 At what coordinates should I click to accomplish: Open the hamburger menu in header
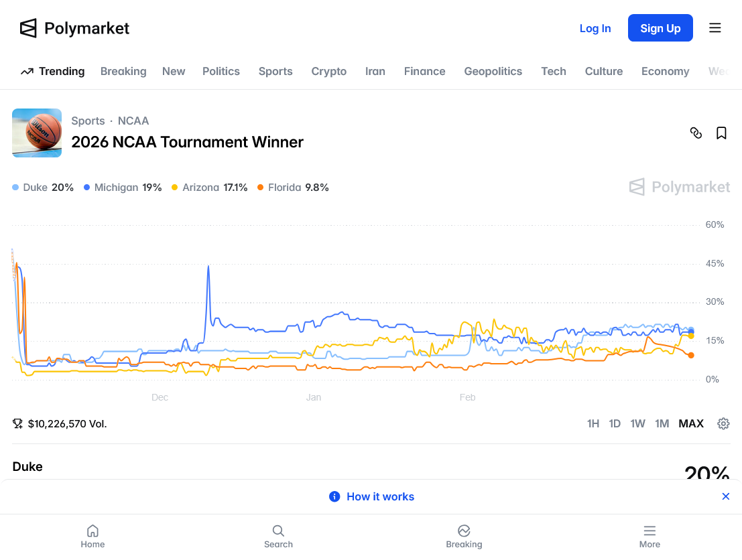point(715,28)
